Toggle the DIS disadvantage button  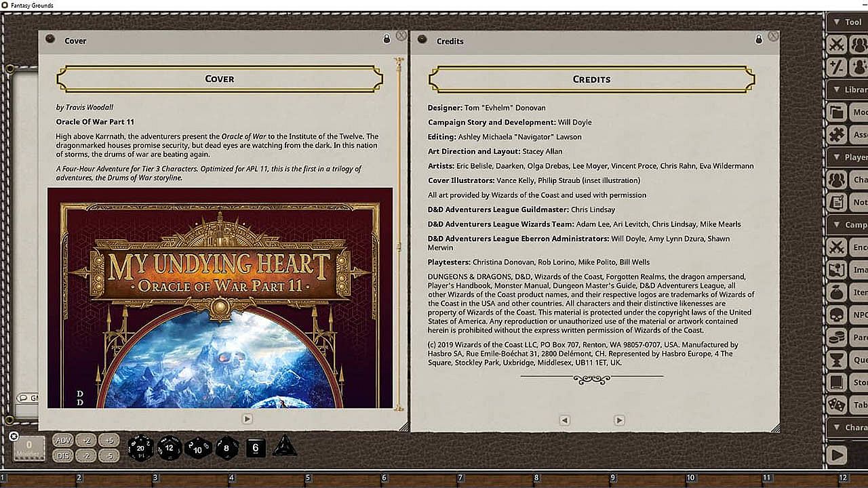pos(62,455)
